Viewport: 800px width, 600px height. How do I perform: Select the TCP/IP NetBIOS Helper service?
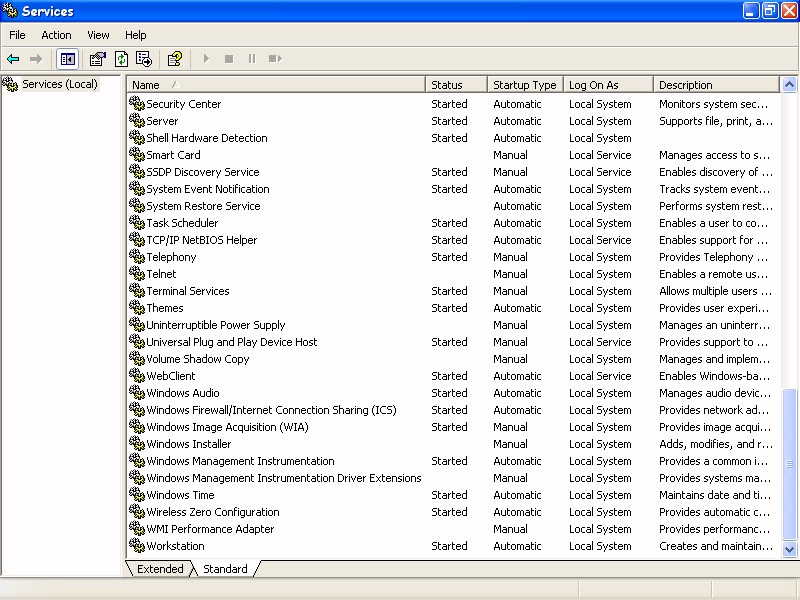[202, 240]
